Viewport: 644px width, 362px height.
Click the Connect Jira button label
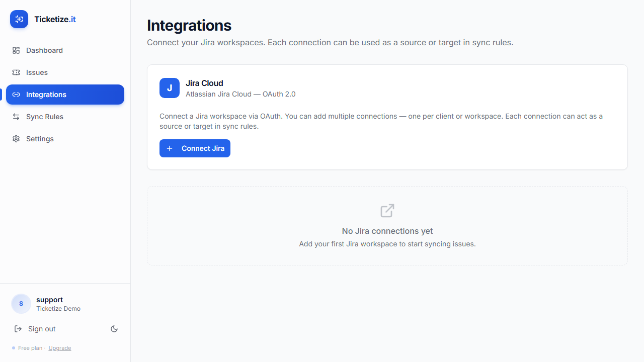(x=203, y=148)
